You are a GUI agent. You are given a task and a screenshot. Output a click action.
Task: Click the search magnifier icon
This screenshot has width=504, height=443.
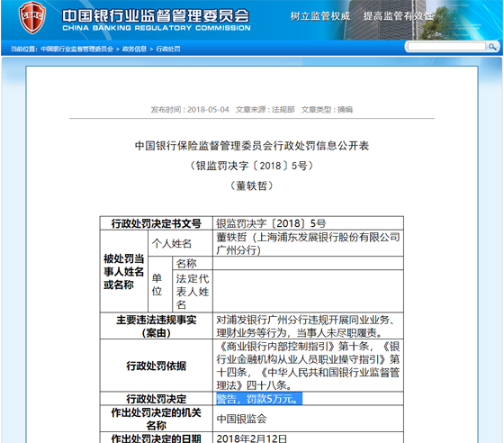point(492,47)
